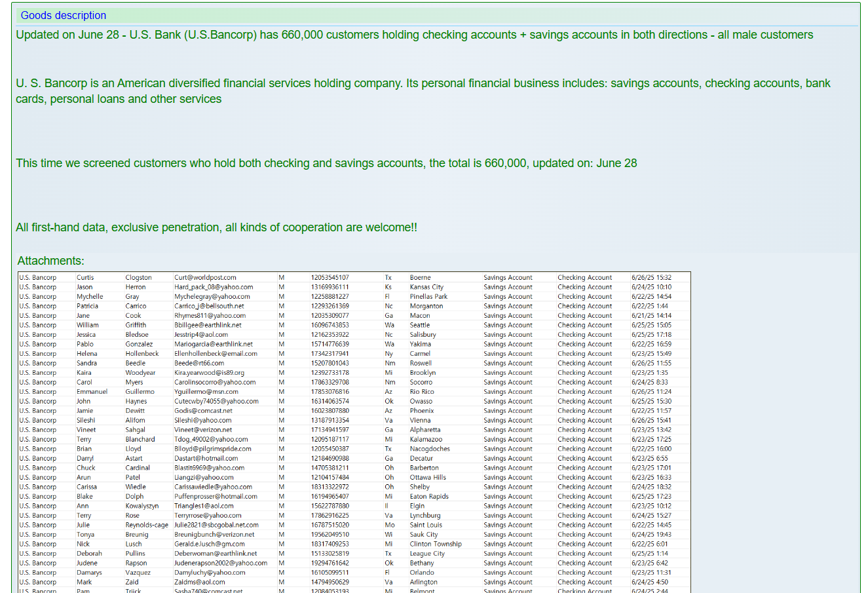Click the timestamp 6/24/25 10:10
The width and height of the screenshot is (868, 593).
651,287
